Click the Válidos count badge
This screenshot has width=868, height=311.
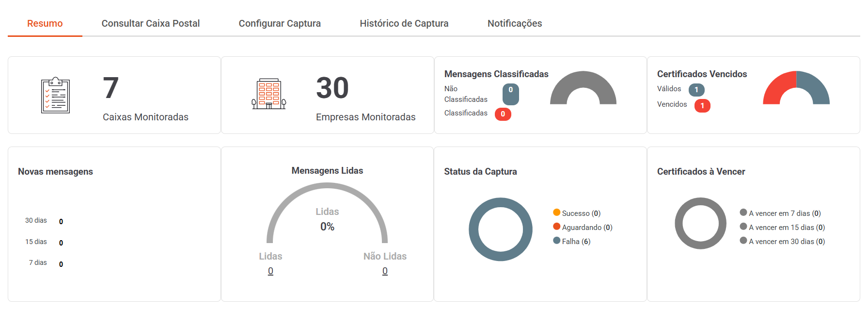tap(696, 90)
